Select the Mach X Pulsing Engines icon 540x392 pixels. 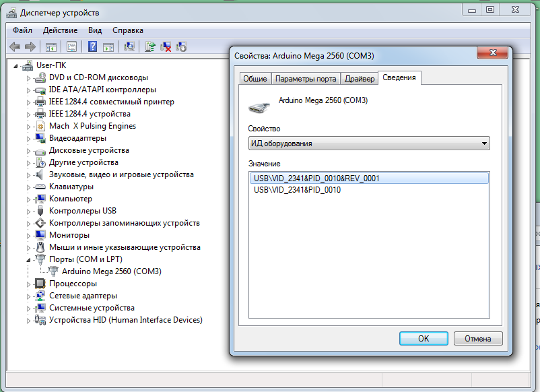click(40, 126)
